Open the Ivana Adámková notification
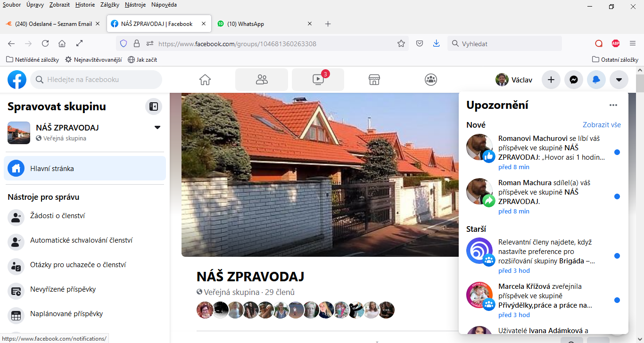This screenshot has height=343, width=644. [543, 329]
